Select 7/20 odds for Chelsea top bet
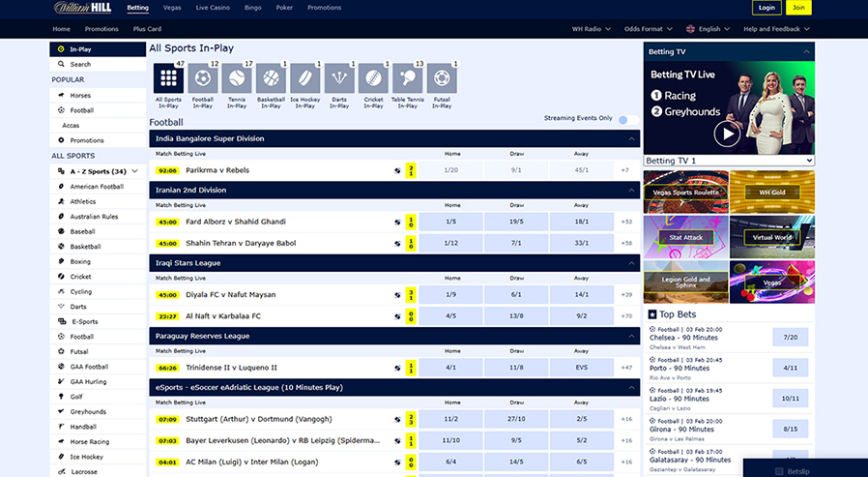868x477 pixels. pos(791,338)
